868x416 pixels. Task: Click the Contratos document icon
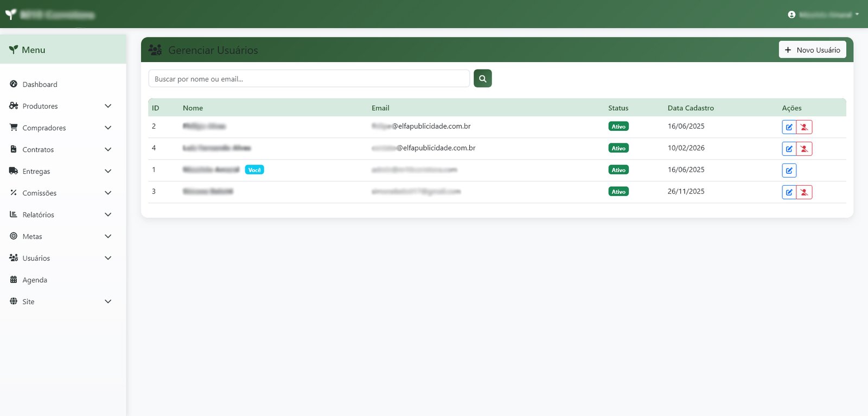click(x=14, y=149)
